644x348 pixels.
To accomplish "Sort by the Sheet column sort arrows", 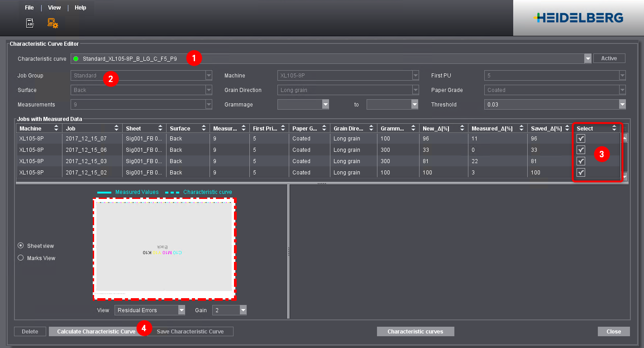I will point(160,129).
